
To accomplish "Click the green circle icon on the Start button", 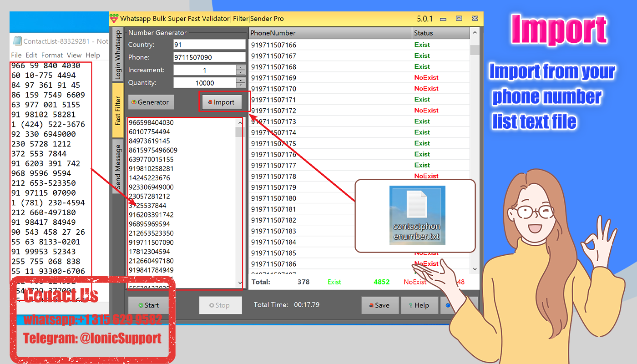I will (141, 305).
